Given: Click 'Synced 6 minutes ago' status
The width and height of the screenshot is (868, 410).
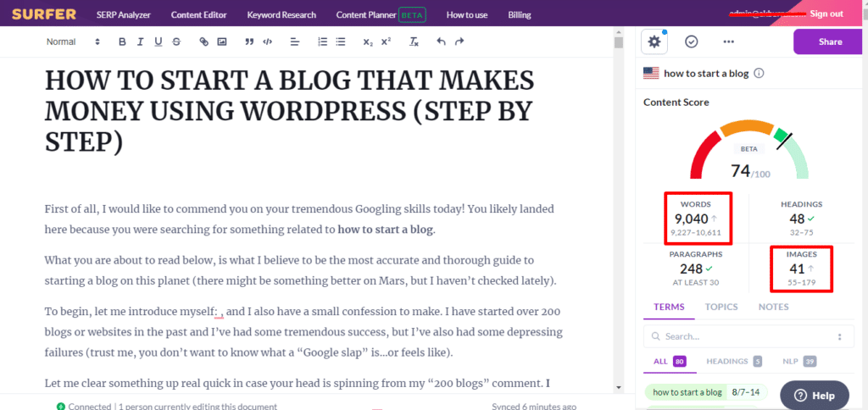Looking at the screenshot, I should pos(534,406).
